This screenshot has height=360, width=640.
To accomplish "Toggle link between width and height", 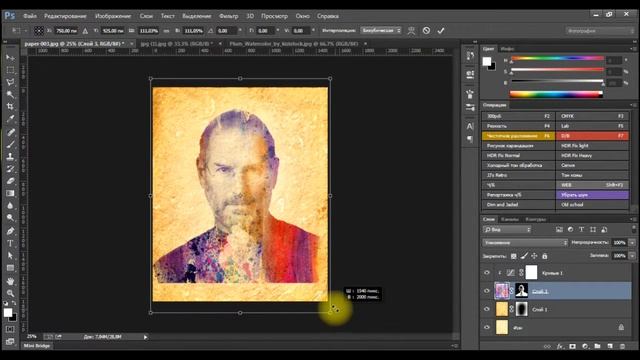I will pos(166,31).
